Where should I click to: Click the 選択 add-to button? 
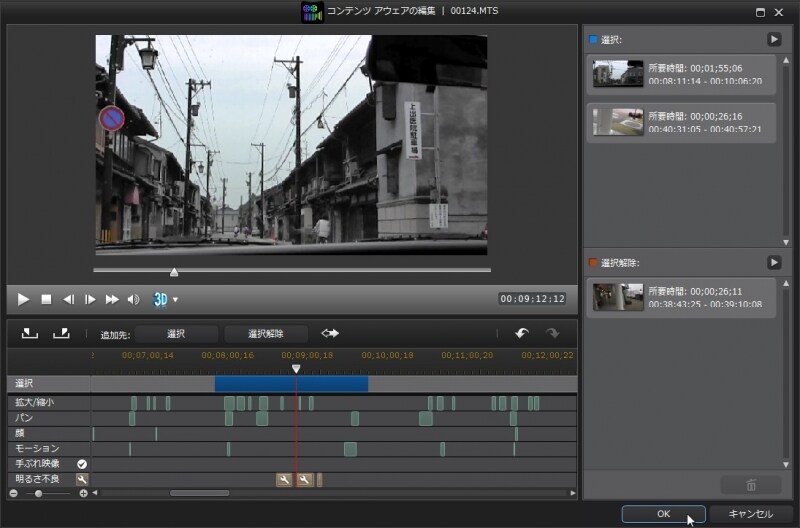click(176, 333)
